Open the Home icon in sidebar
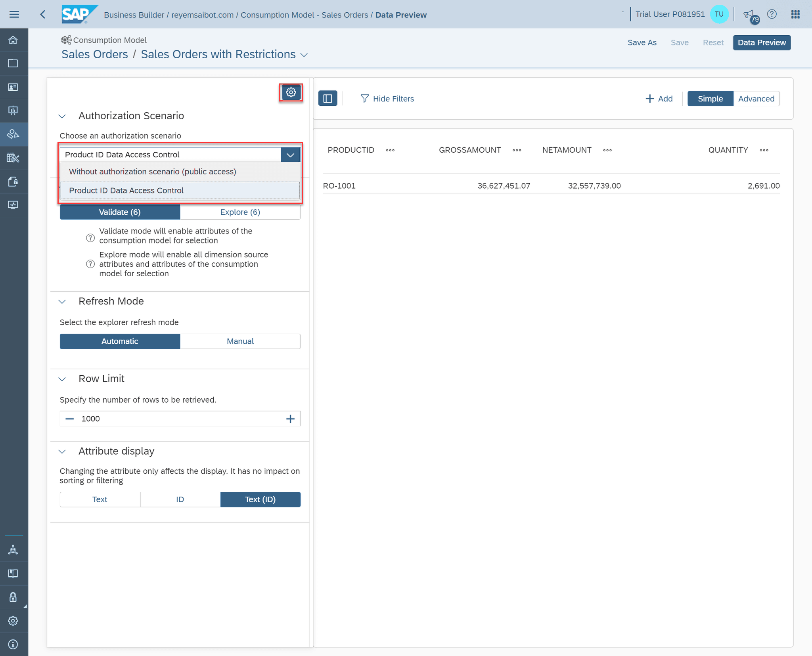The image size is (812, 656). [x=14, y=40]
